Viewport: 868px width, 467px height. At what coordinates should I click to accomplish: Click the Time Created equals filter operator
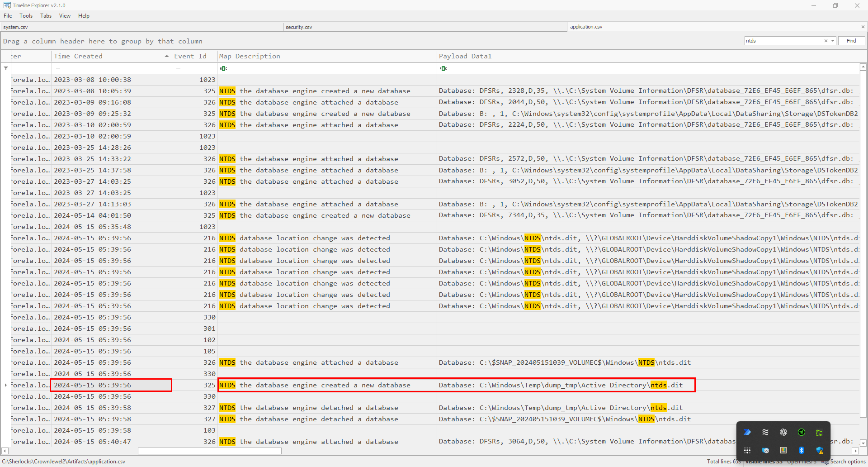coord(58,68)
